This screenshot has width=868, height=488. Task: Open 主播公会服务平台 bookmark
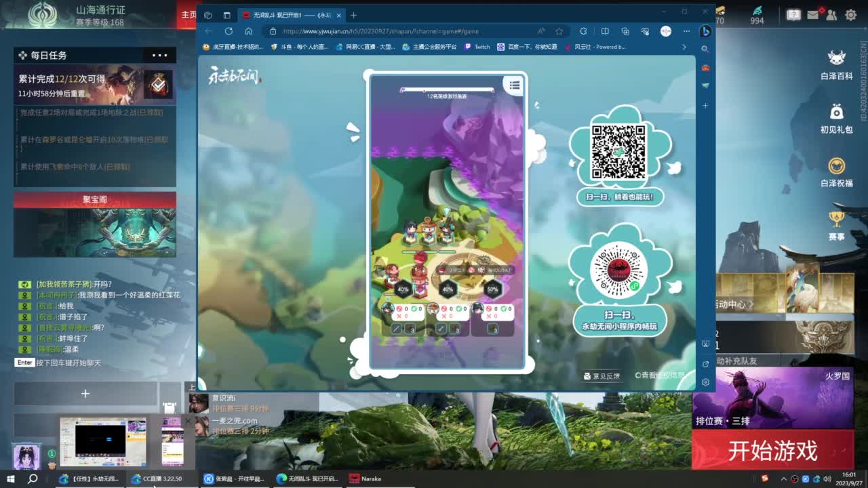pyautogui.click(x=429, y=47)
